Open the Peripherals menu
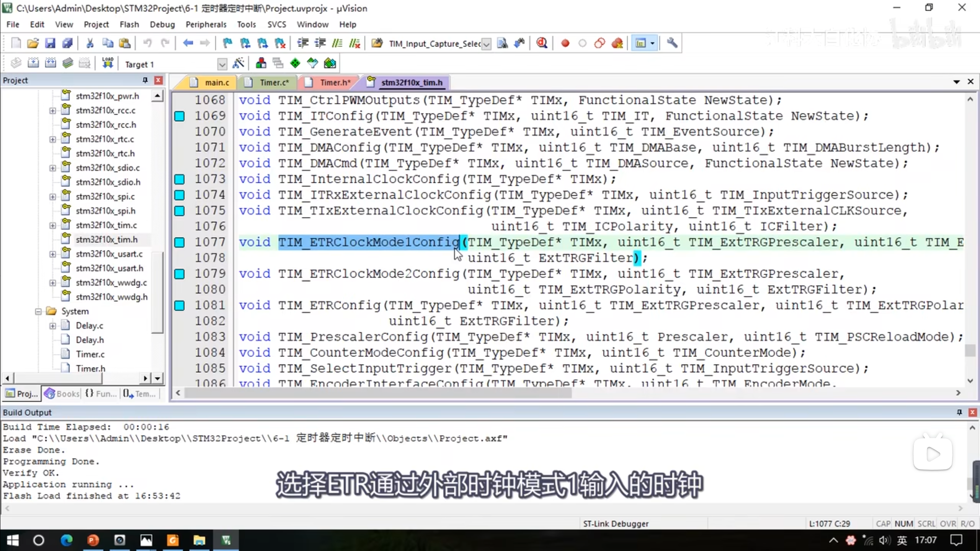 coord(206,24)
